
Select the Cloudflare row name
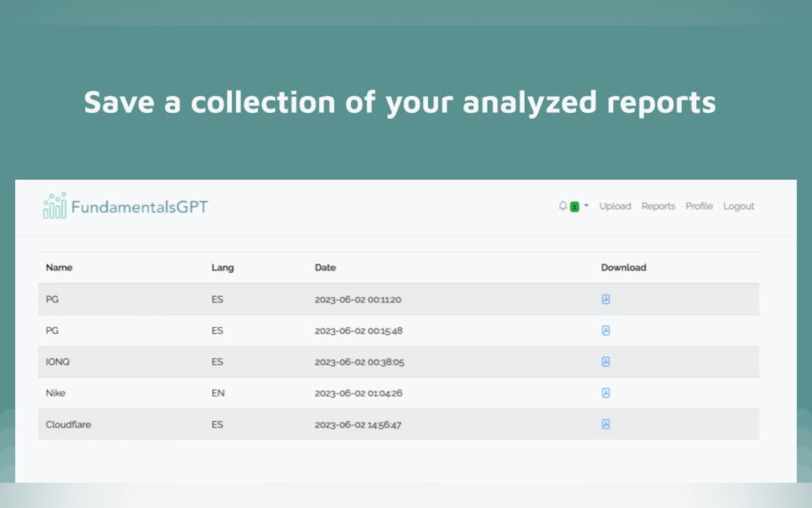(x=68, y=424)
